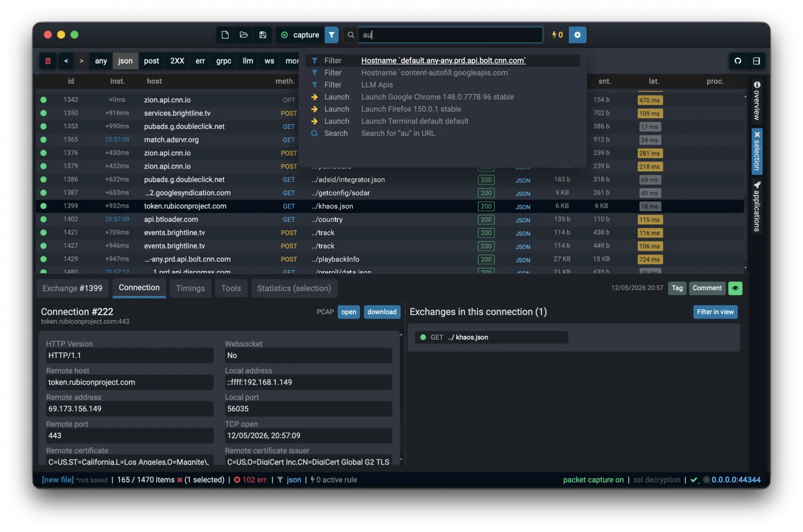Select Launch Firefox 150.0.1 stable

pos(443,109)
